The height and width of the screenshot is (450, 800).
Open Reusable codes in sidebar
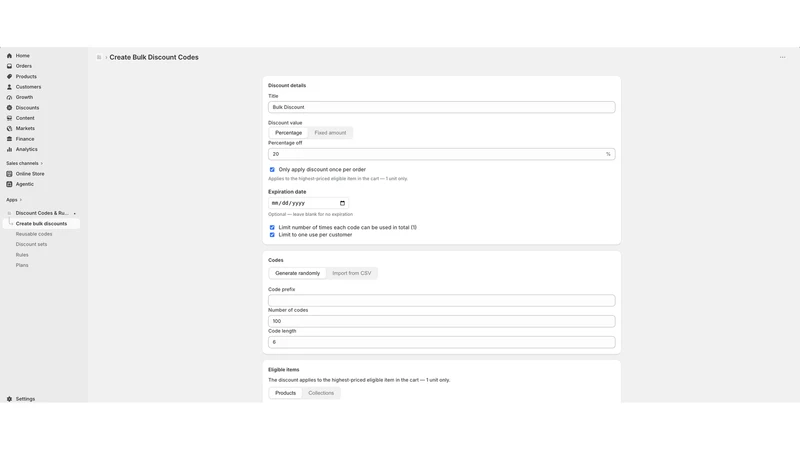[34, 234]
